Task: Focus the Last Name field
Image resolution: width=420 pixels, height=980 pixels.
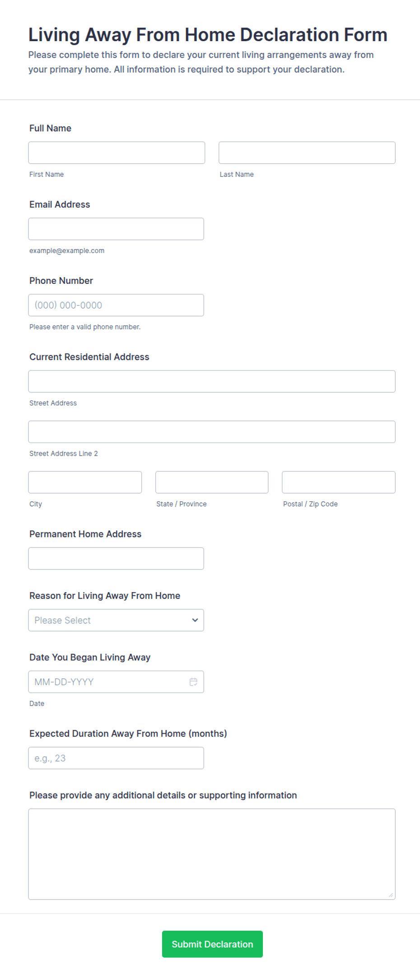Action: pyautogui.click(x=307, y=153)
